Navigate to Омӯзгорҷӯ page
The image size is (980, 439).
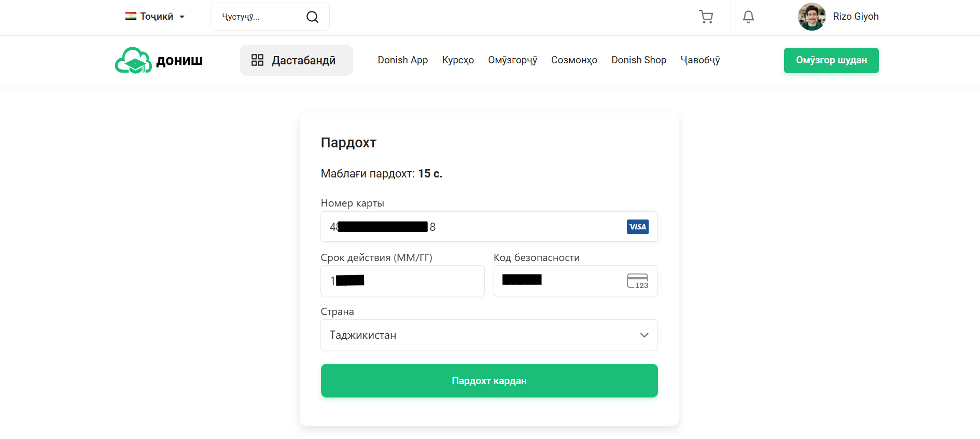pos(512,60)
